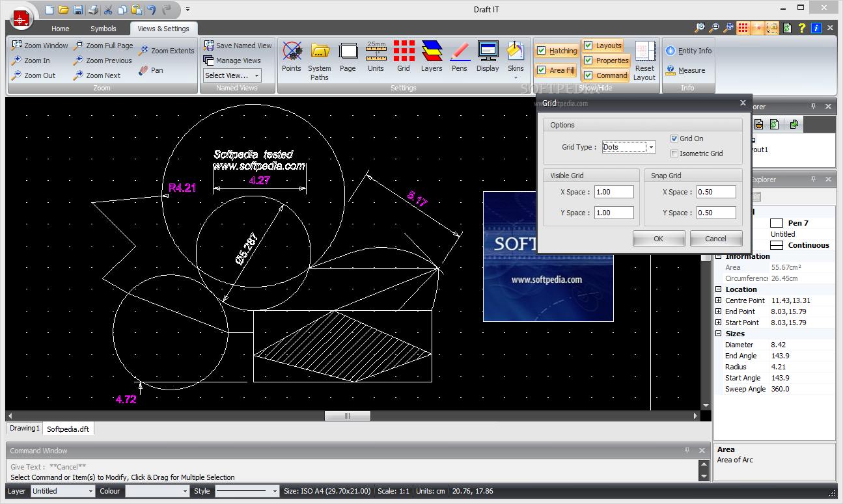The width and height of the screenshot is (843, 504).
Task: Click the Undo arrow icon
Action: [152, 10]
